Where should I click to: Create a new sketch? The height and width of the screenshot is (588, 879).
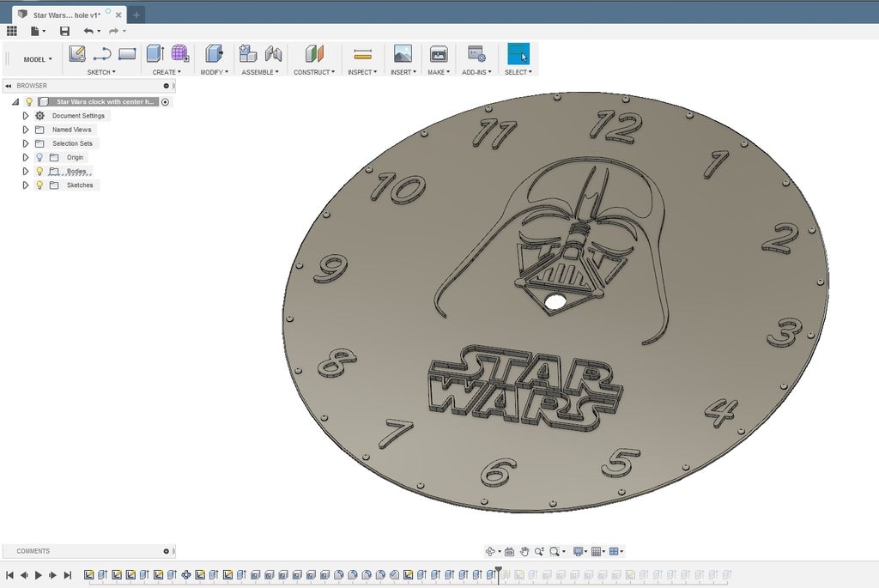76,54
